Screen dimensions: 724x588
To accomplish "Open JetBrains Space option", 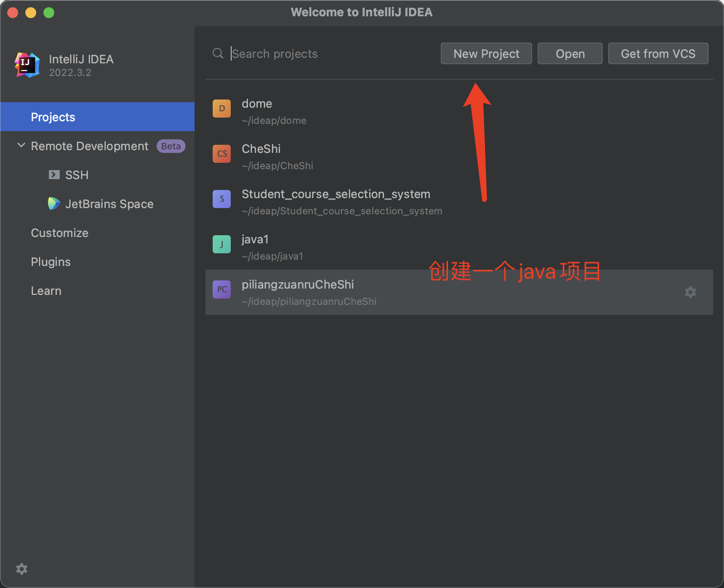I will coord(110,204).
